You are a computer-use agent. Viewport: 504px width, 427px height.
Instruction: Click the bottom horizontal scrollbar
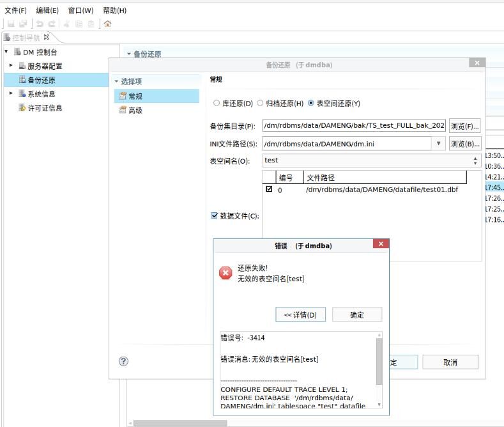pyautogui.click(x=180, y=423)
